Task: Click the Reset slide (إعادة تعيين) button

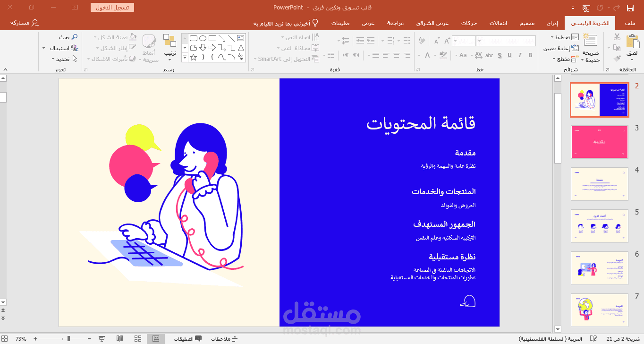Action: point(561,48)
